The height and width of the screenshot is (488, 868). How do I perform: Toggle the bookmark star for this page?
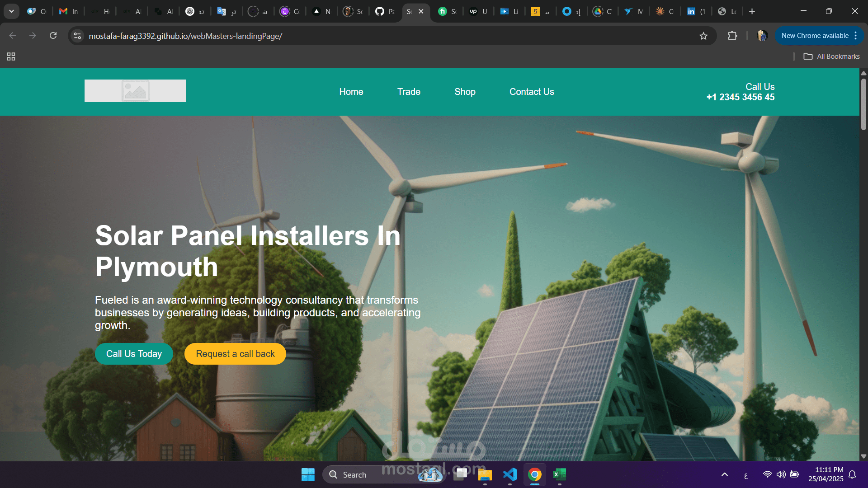point(704,35)
